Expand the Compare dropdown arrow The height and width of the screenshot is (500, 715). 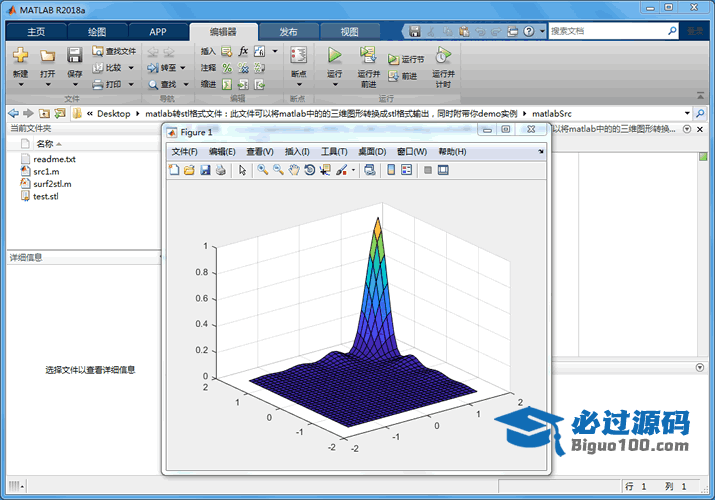point(131,68)
